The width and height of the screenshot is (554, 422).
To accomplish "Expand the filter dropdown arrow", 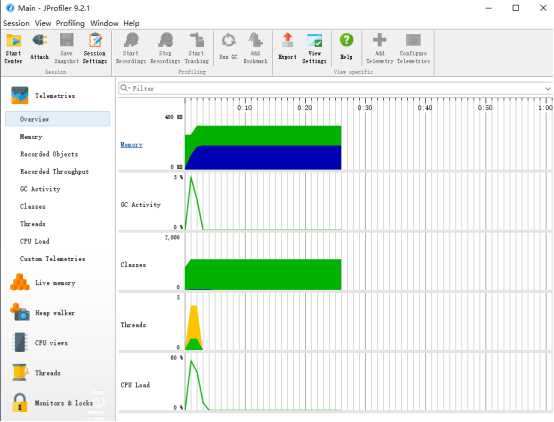I will 547,88.
